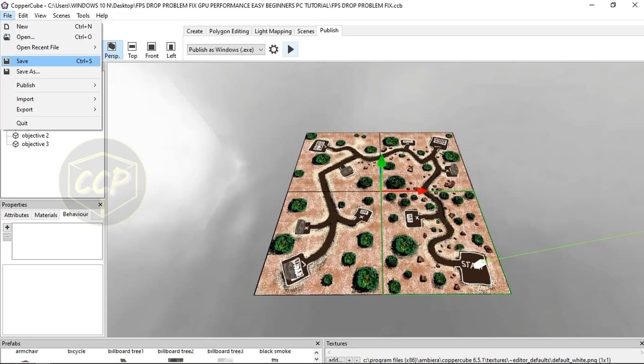Select the Publish tab
Viewport: 644px width, 364px height.
tap(329, 30)
